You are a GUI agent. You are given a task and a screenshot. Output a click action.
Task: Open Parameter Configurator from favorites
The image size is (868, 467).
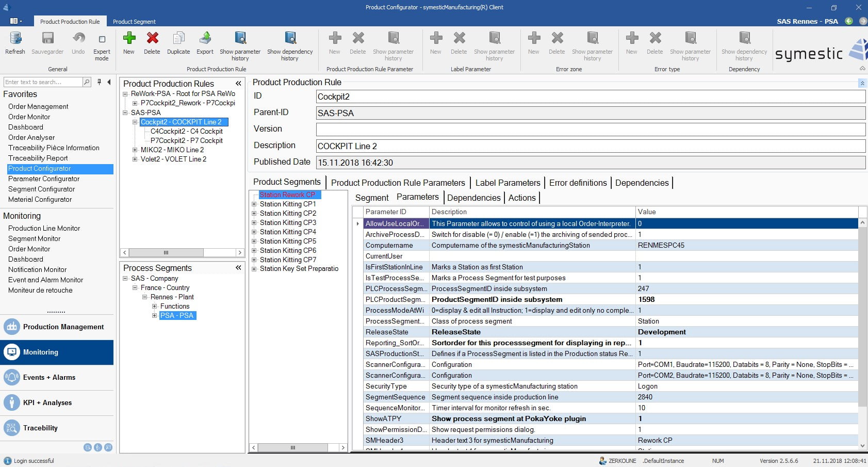click(44, 179)
